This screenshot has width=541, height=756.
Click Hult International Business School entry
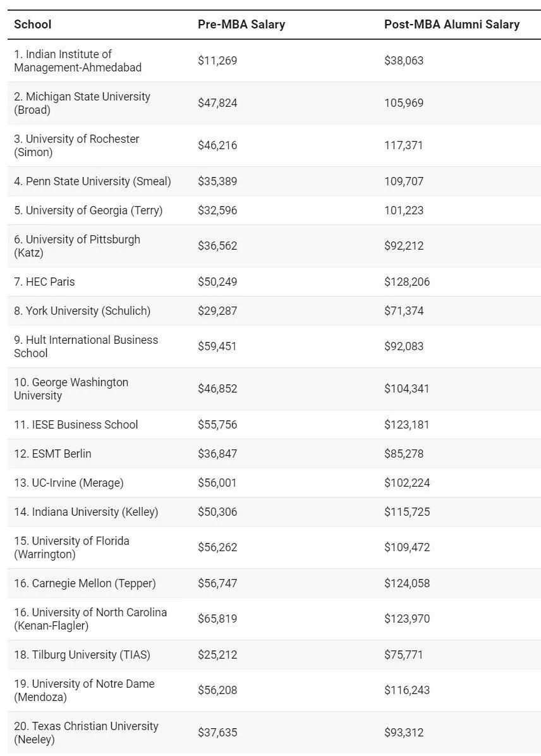pos(86,346)
